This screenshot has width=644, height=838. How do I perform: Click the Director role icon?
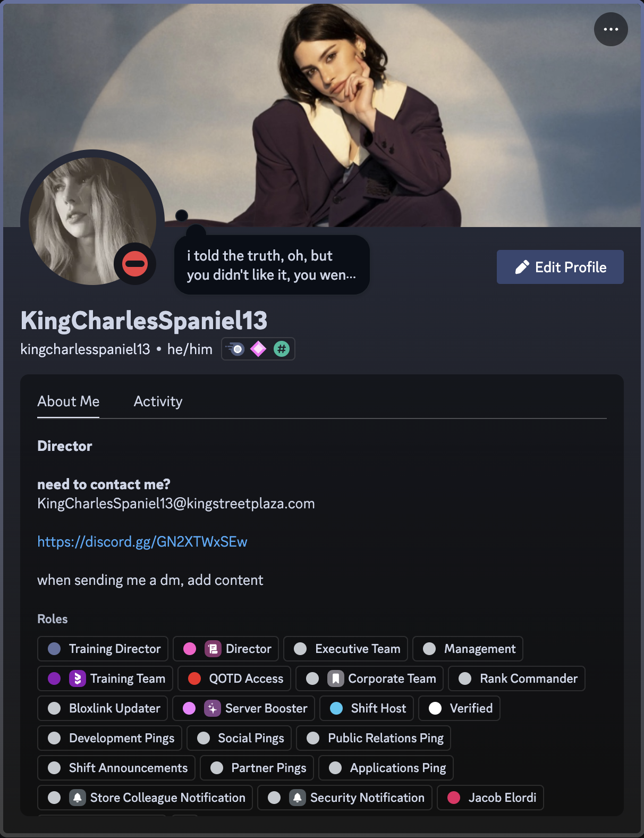[213, 649]
